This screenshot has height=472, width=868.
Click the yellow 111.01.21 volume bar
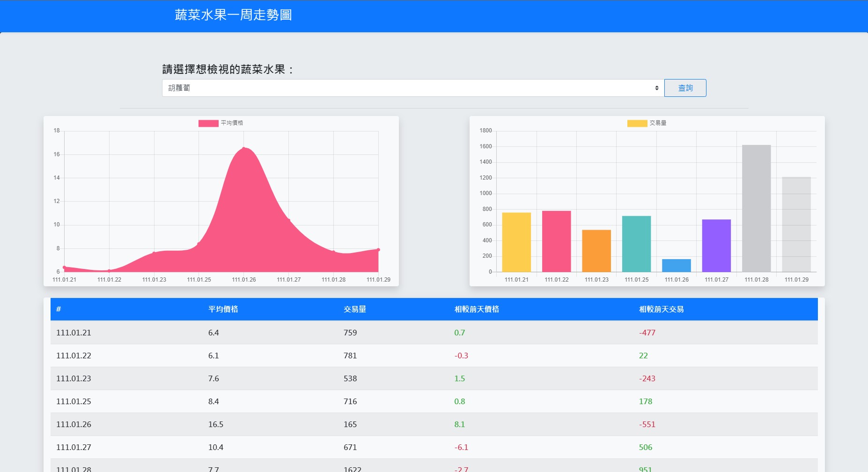tap(516, 242)
